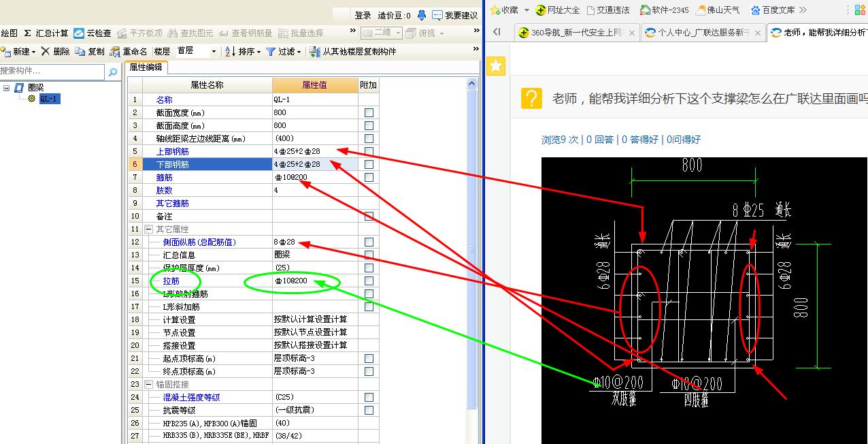Image resolution: width=868 pixels, height=444 pixels.
Task: Click 登录 login button
Action: (x=363, y=15)
